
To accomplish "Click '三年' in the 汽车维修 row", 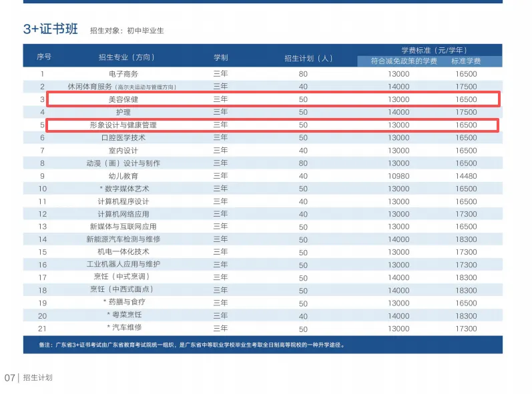I will (x=220, y=328).
